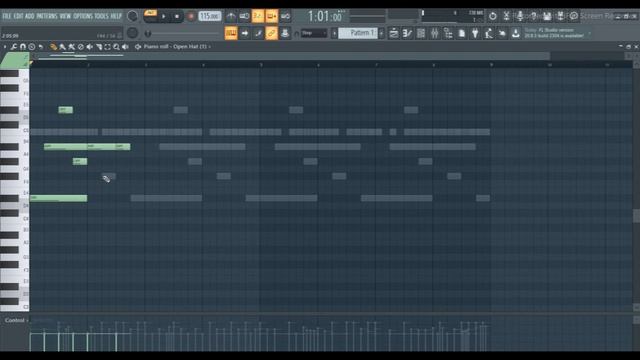Open the FILE menu
640x360 pixels.
tap(7, 16)
